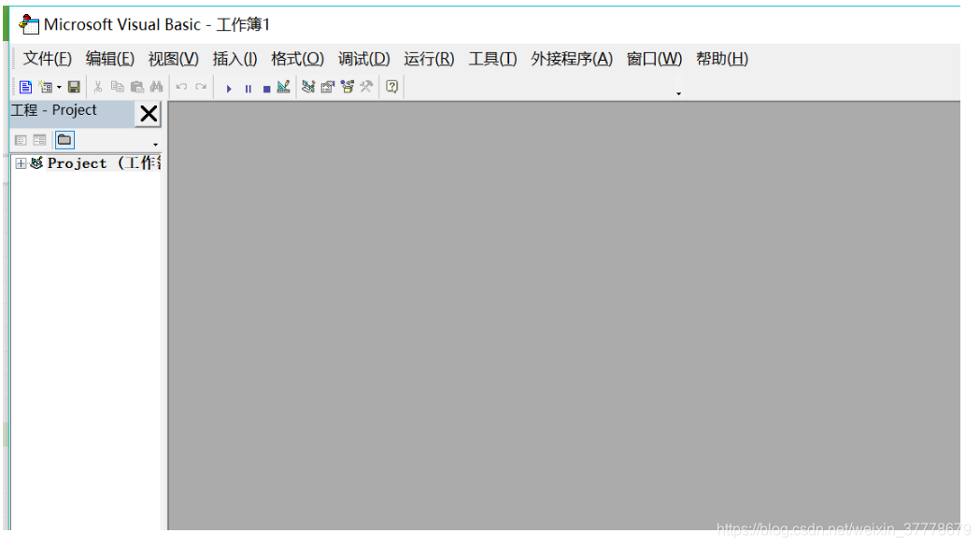Click View Object icon in Project panel
The height and width of the screenshot is (547, 980).
pos(39,140)
